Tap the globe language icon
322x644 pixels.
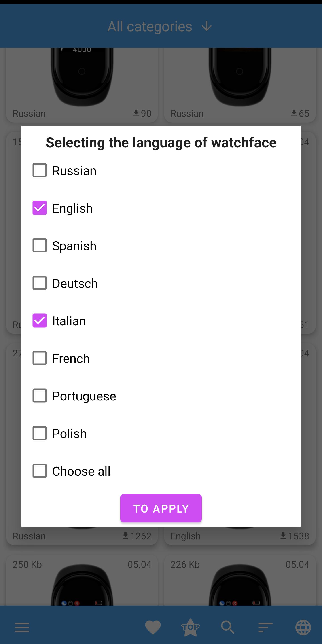coord(303,627)
